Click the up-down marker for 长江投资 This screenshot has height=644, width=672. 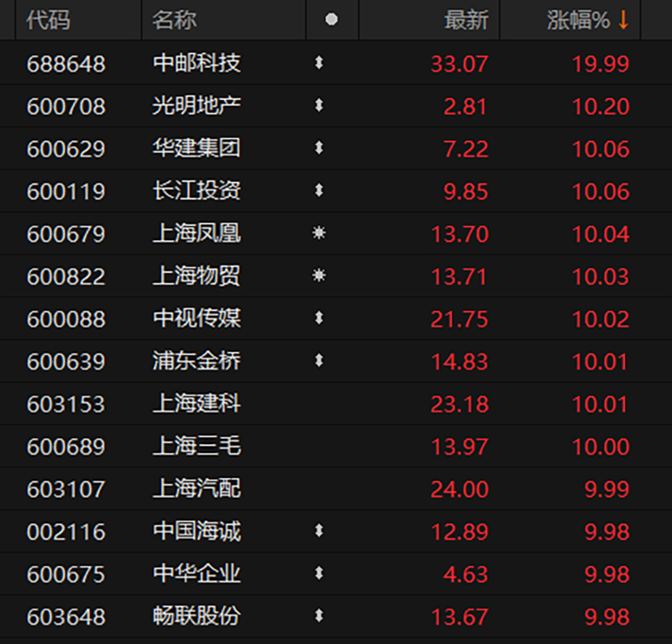319,191
